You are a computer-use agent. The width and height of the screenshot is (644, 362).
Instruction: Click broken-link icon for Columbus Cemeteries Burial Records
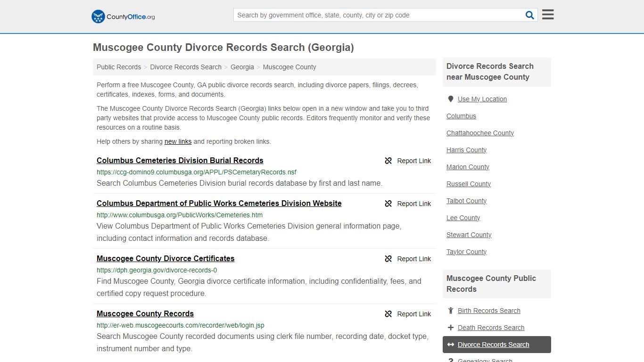coord(388,161)
